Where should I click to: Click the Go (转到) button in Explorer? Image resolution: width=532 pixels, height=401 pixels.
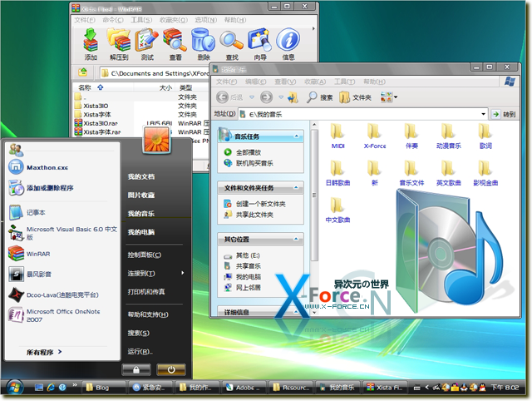pos(504,115)
